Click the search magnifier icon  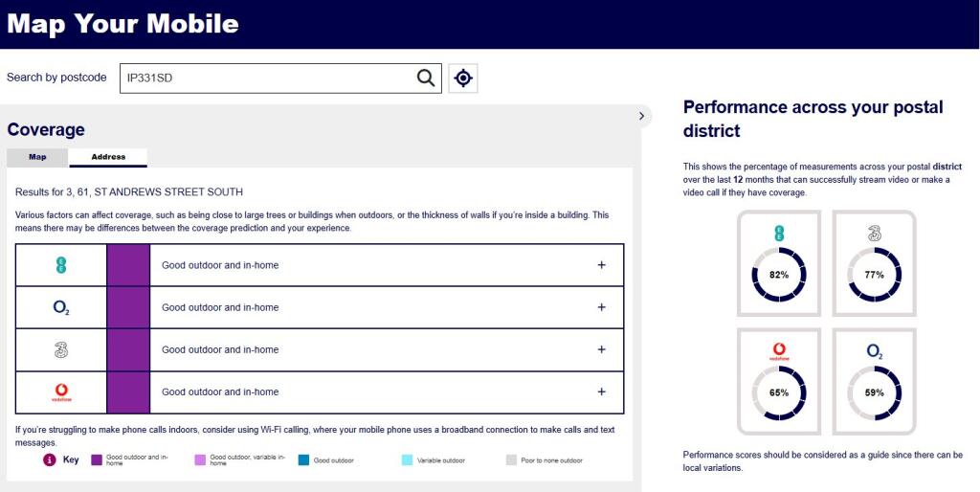426,78
